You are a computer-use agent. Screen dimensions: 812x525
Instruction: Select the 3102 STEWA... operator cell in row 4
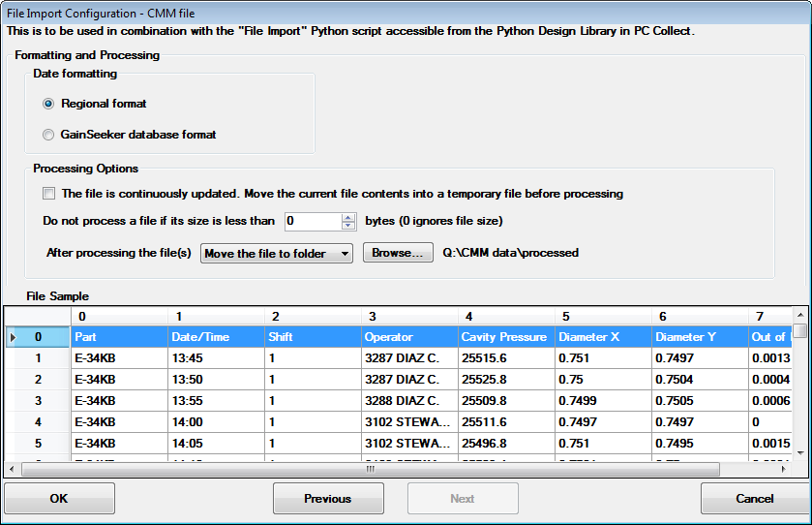[x=408, y=422]
